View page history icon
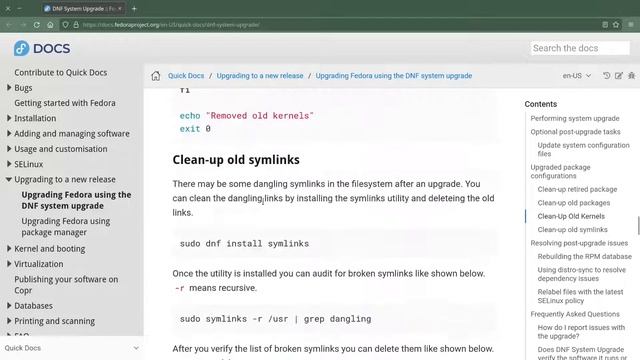Viewport: 640px width, 360px height. point(606,76)
